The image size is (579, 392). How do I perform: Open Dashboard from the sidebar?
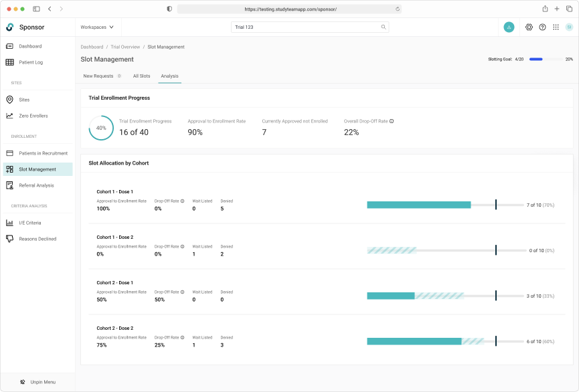30,46
